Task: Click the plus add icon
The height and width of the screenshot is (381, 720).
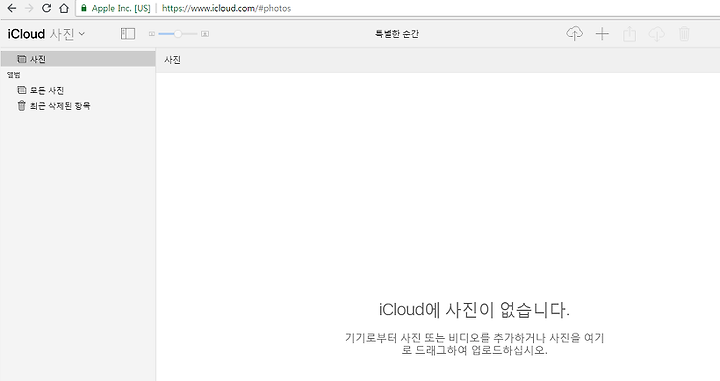Action: pos(602,34)
